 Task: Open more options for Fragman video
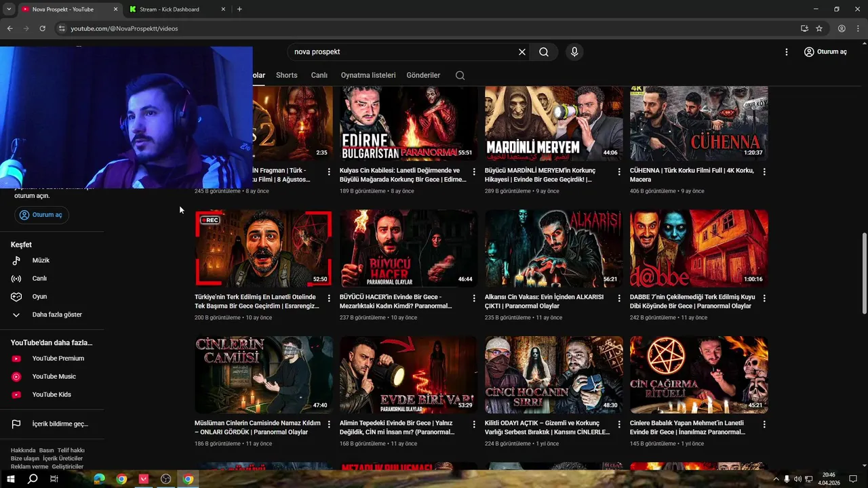[x=329, y=172]
